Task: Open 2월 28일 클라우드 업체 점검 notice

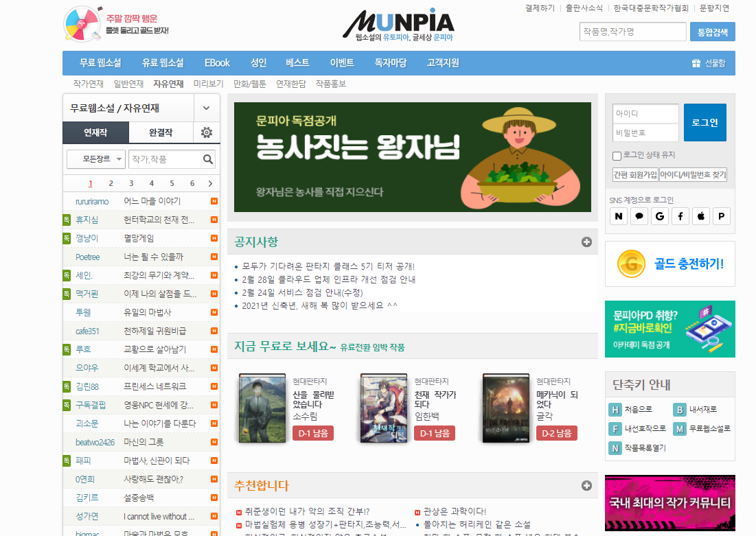Action: click(329, 279)
